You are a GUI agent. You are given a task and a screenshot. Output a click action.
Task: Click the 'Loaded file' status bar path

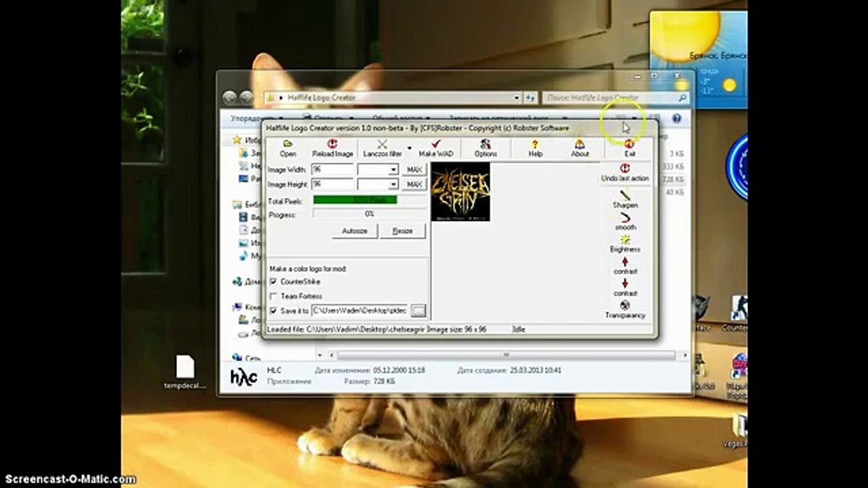pos(346,329)
